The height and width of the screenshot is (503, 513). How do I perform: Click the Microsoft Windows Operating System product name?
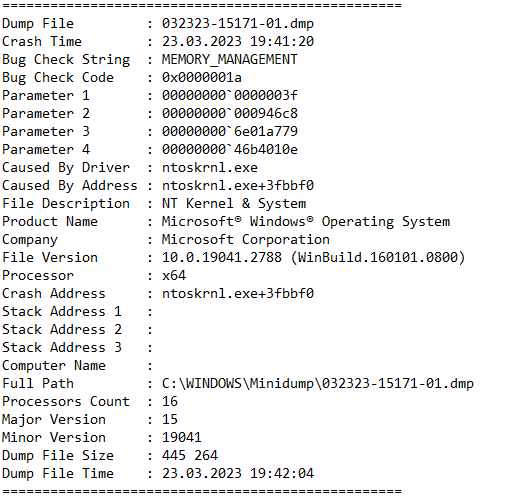point(306,222)
